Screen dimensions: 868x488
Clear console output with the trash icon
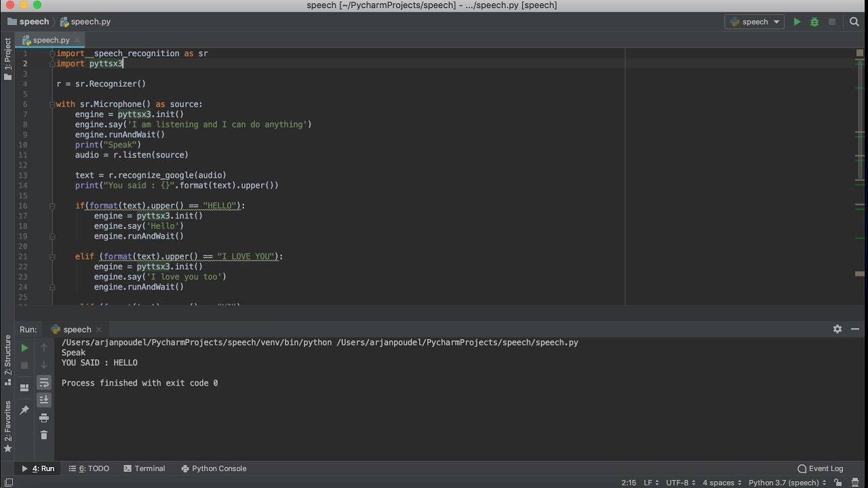[x=44, y=435]
